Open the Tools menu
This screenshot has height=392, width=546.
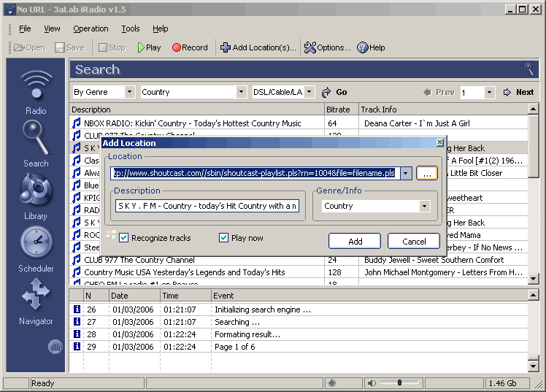coord(131,29)
